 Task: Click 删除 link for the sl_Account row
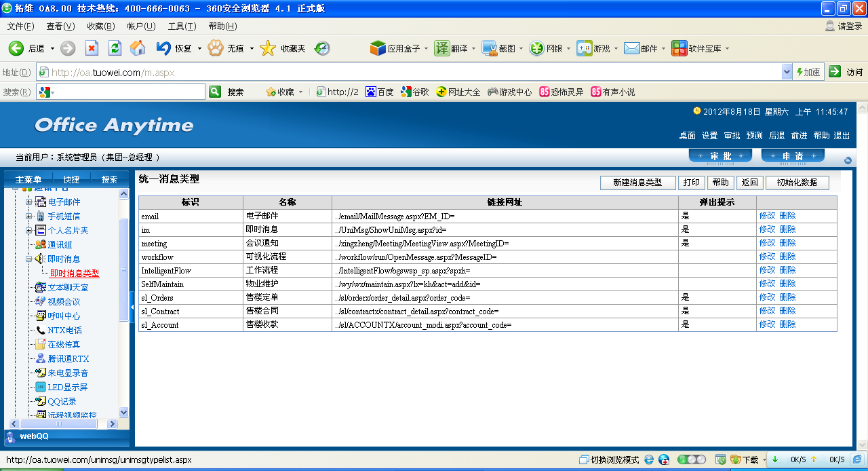pos(787,324)
